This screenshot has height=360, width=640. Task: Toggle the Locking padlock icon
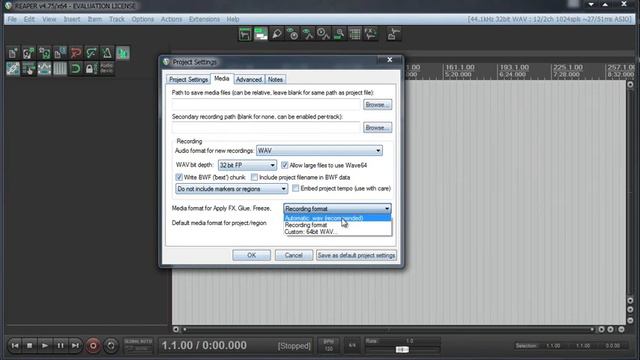pos(91,69)
